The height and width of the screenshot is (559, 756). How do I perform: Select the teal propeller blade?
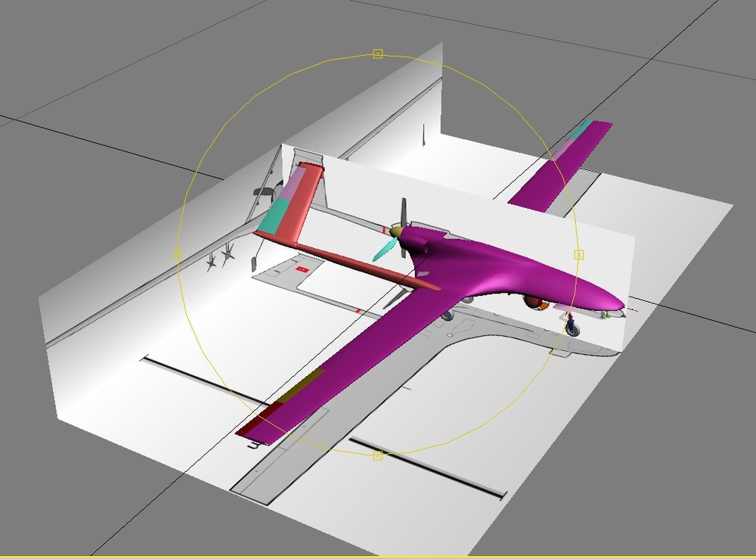click(384, 250)
